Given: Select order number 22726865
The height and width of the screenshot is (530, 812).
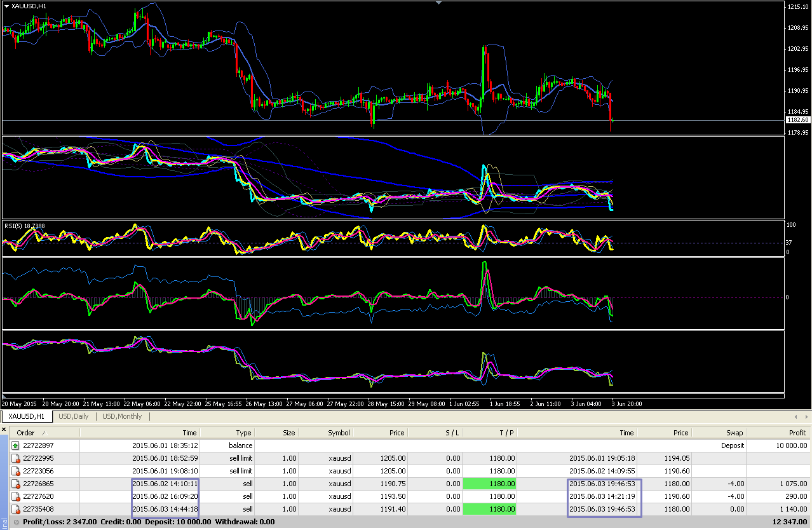Looking at the screenshot, I should pos(39,484).
